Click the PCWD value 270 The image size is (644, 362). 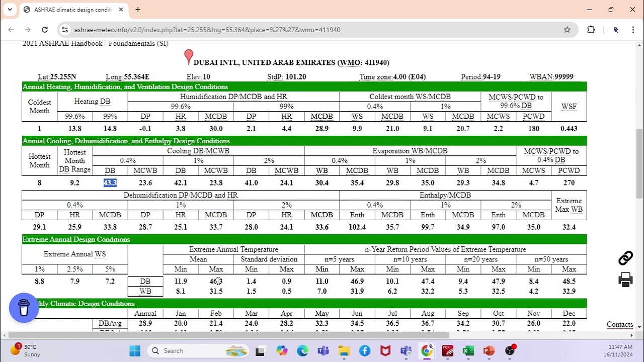point(569,183)
